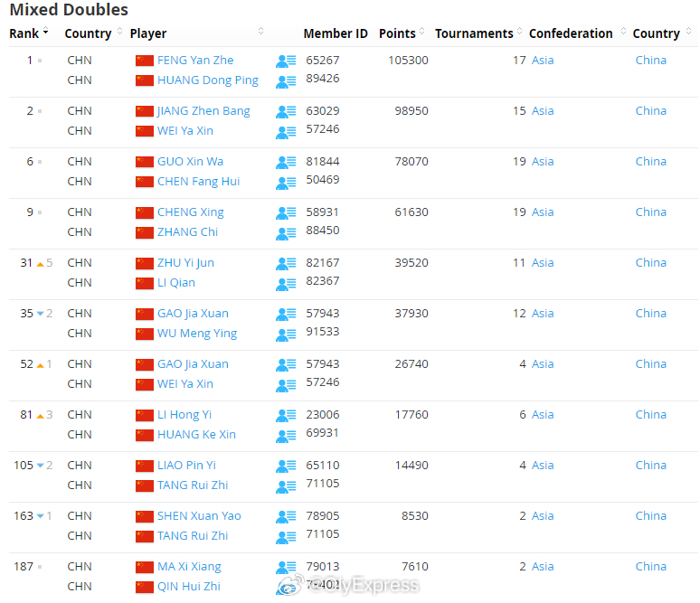The width and height of the screenshot is (700, 603).
Task: Open profile card icon for LI Hong Yi
Action: point(286,416)
